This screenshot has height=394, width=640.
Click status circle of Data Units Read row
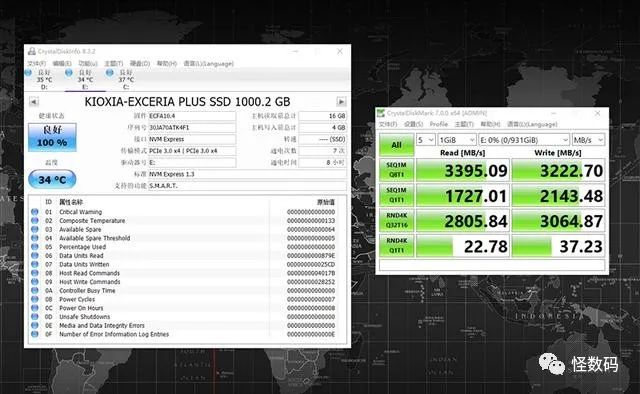pyautogui.click(x=35, y=256)
